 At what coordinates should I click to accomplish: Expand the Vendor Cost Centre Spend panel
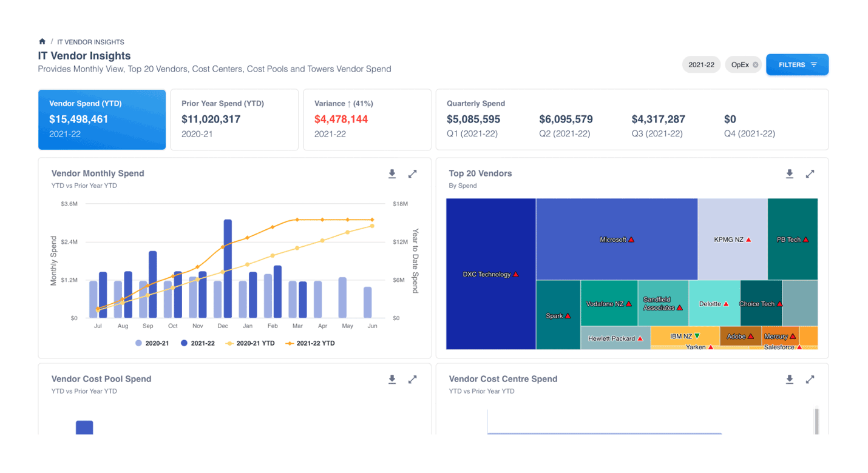[810, 380]
